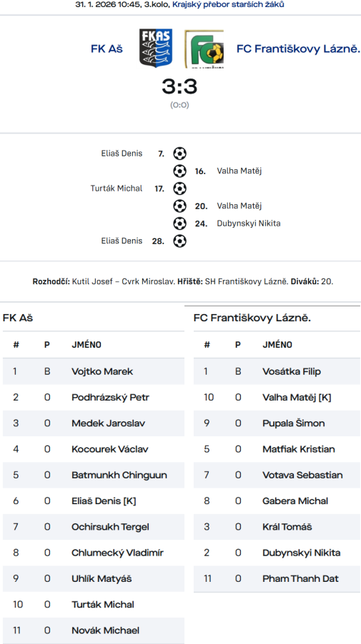
Task: Click the goal ball icon at minute 16
Action: pos(179,171)
